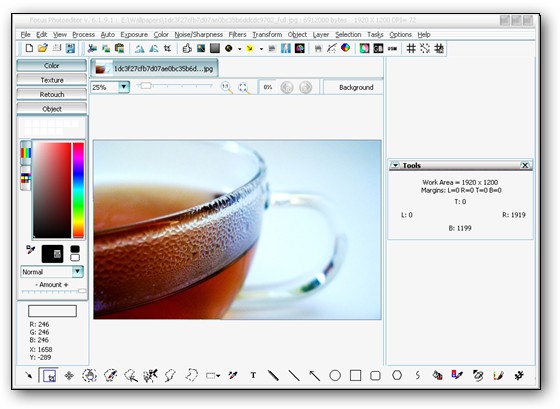Click the fit-to-window zoom icon
Viewport: 560px width, 409px height.
244,87
